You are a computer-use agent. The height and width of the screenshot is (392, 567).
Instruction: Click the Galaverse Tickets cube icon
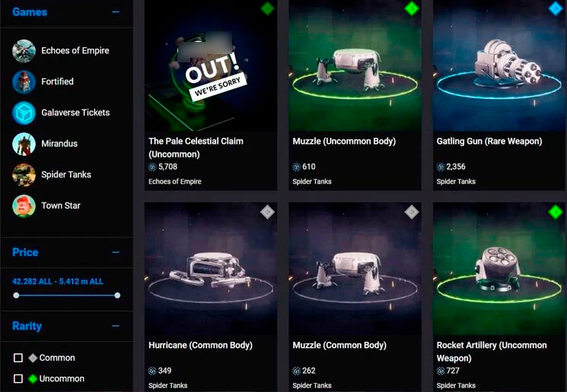coord(24,113)
